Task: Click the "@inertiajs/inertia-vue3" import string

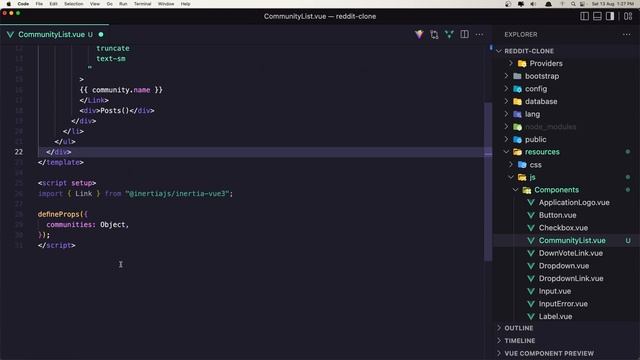Action: click(178, 193)
